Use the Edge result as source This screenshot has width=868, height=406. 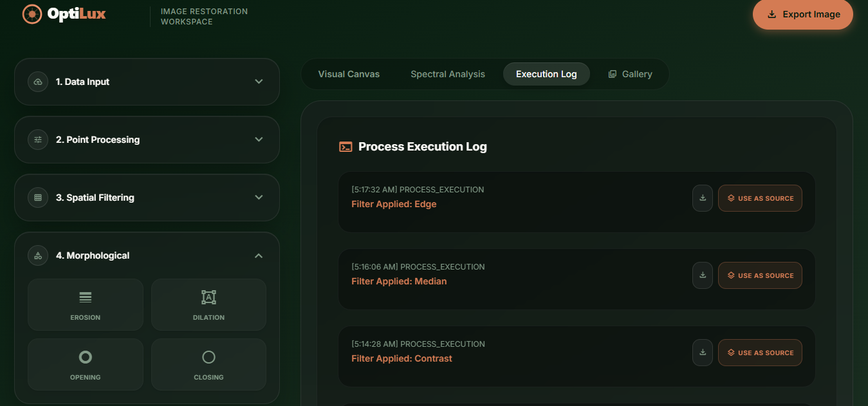pyautogui.click(x=760, y=198)
